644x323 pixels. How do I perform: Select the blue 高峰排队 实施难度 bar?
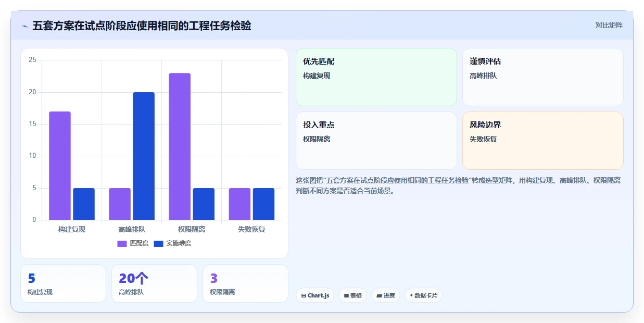[x=144, y=156]
